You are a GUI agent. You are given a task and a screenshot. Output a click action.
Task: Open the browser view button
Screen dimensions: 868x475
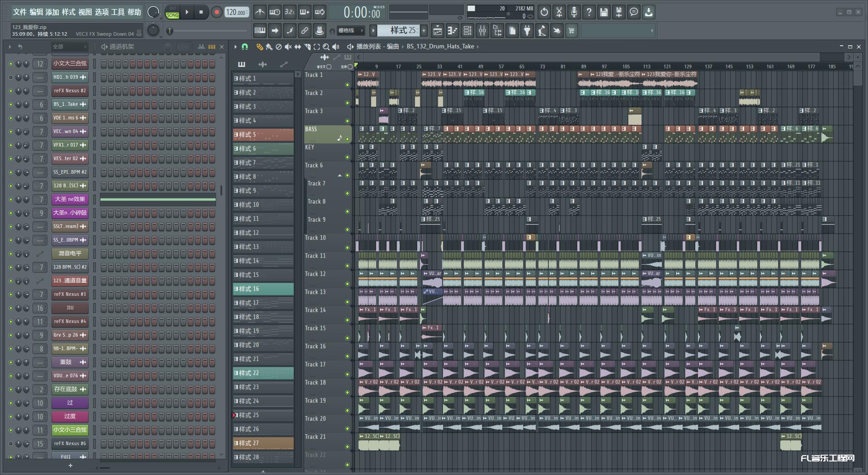pos(497,31)
